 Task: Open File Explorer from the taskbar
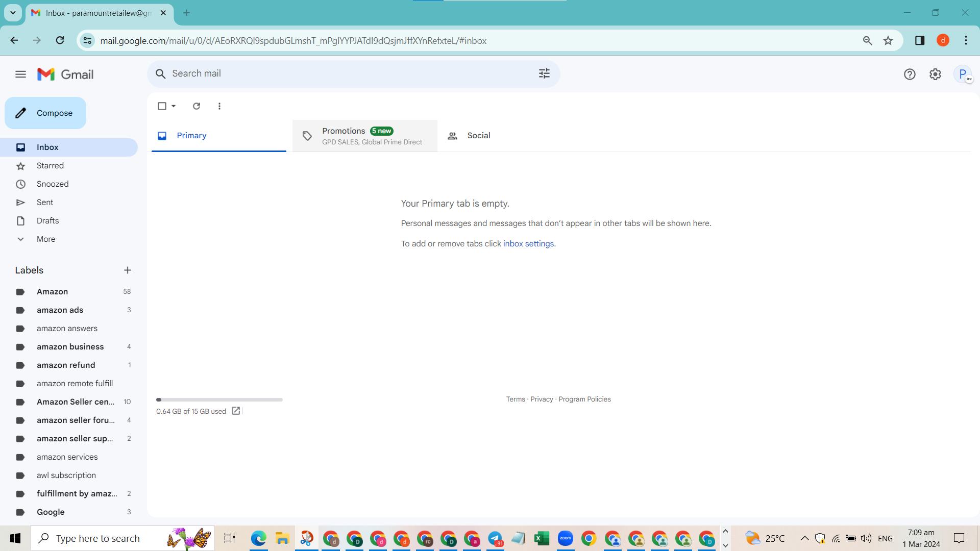coord(282,538)
